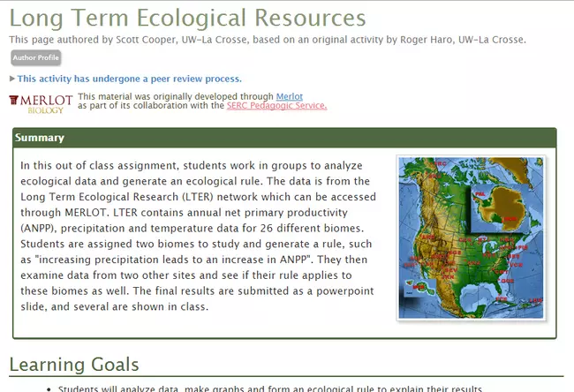Expand the peer review disclosure triangle
574x392 pixels.
12,79
